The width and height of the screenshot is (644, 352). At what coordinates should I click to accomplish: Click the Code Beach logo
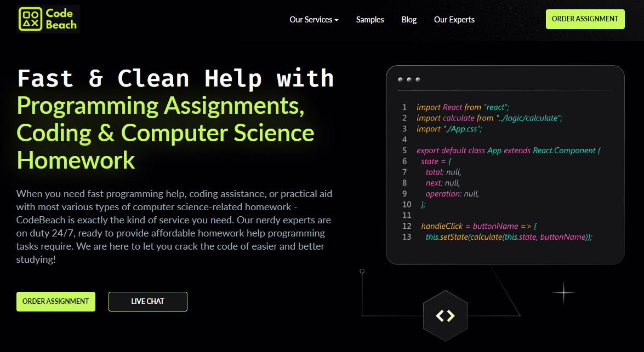coord(48,19)
